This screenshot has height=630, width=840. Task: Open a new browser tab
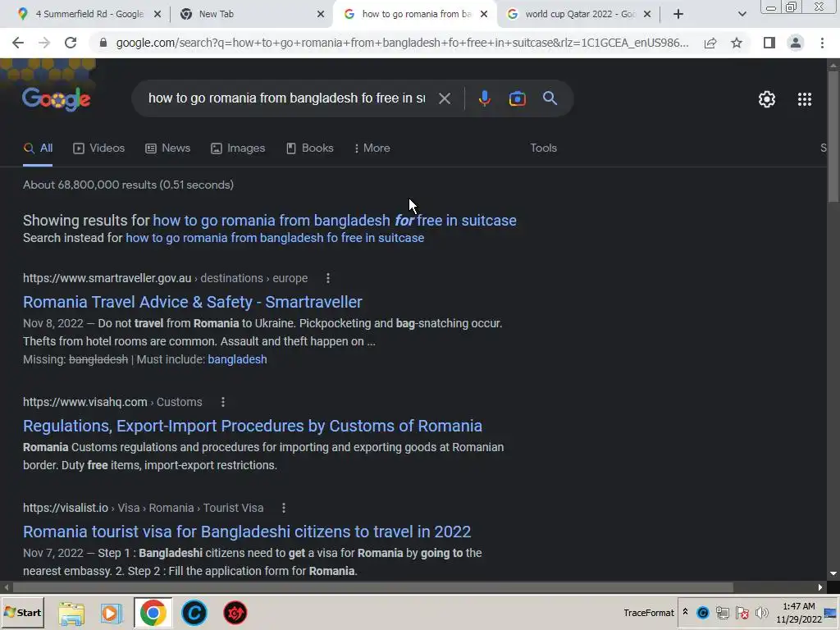(678, 14)
